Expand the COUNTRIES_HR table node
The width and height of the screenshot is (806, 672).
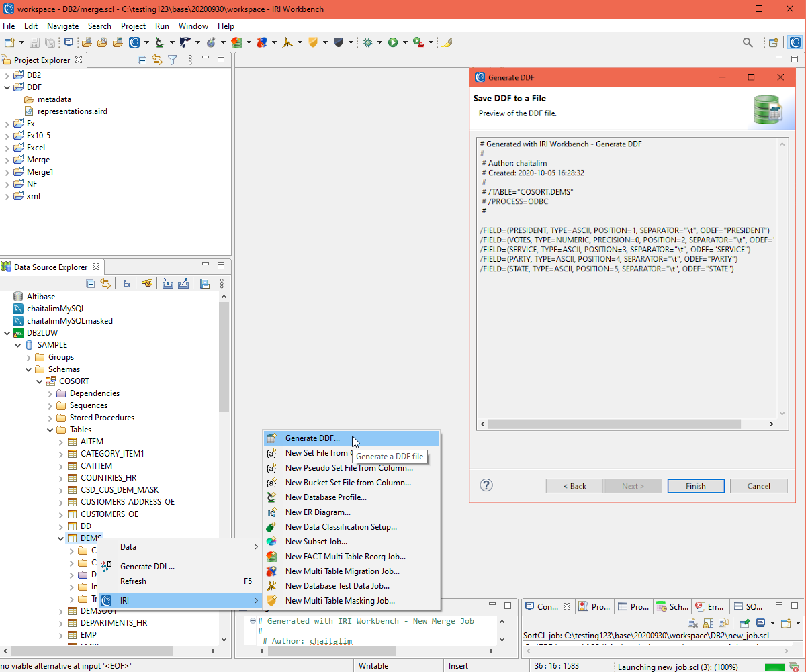[x=61, y=478]
